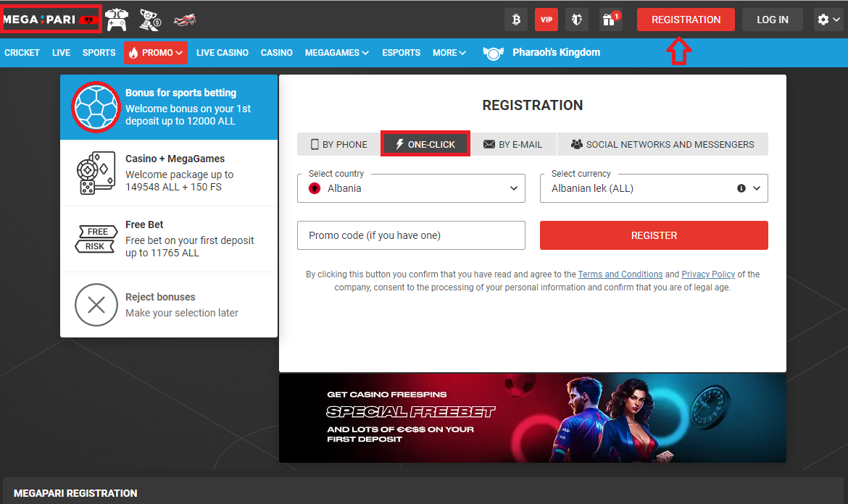Open the Select currency dropdown
848x504 pixels.
pos(654,188)
